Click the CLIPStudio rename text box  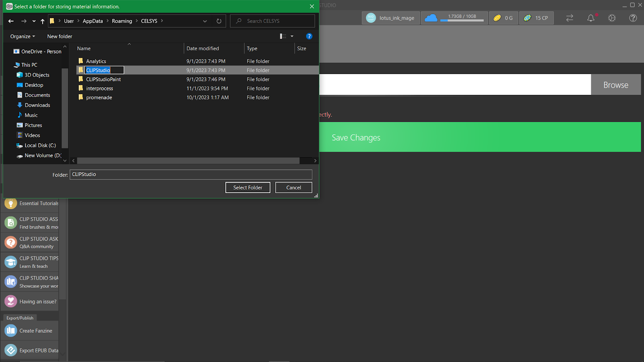(104, 70)
